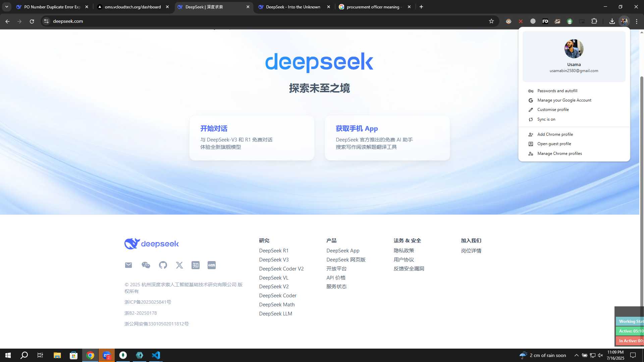Click the Usama profile picture
Image resolution: width=644 pixels, height=362 pixels.
[x=574, y=49]
